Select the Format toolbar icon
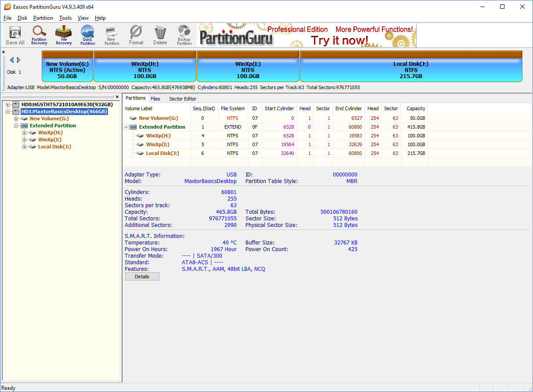Image resolution: width=533 pixels, height=392 pixels. [136, 36]
